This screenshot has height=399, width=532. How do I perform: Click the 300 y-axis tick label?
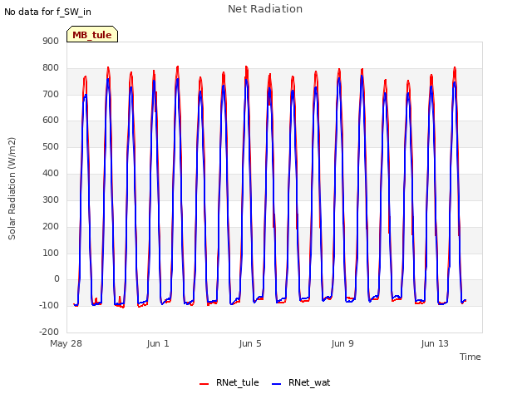click(x=51, y=199)
